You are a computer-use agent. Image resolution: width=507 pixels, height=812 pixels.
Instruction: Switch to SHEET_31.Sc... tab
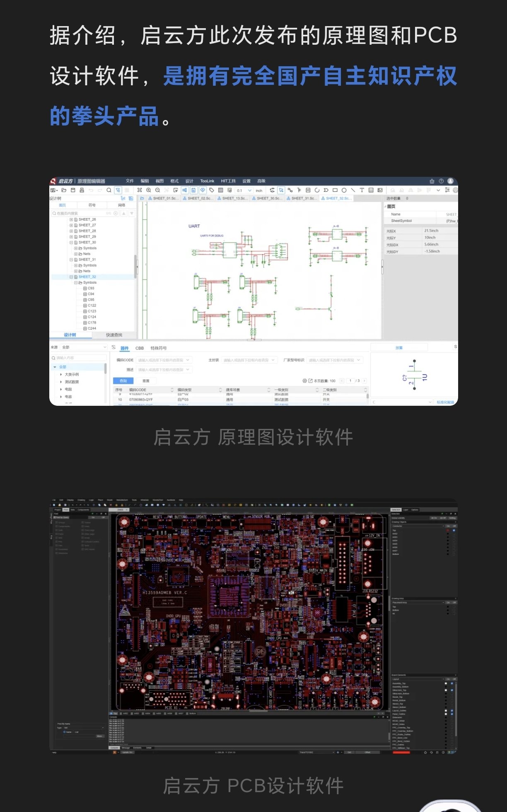(302, 198)
